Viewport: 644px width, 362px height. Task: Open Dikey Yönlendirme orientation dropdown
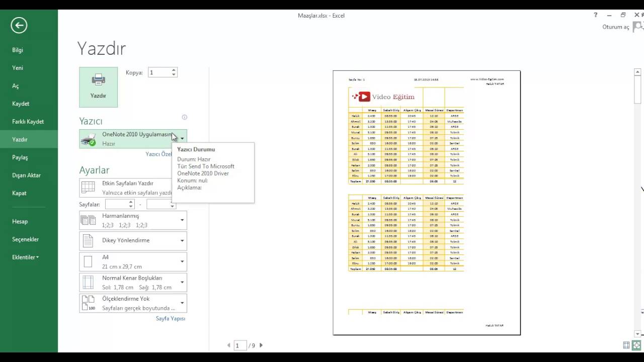133,241
